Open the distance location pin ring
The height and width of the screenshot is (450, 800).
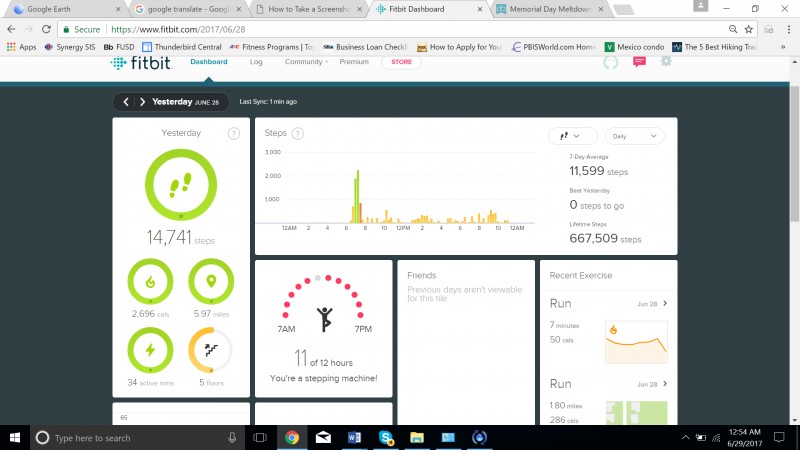point(209,281)
